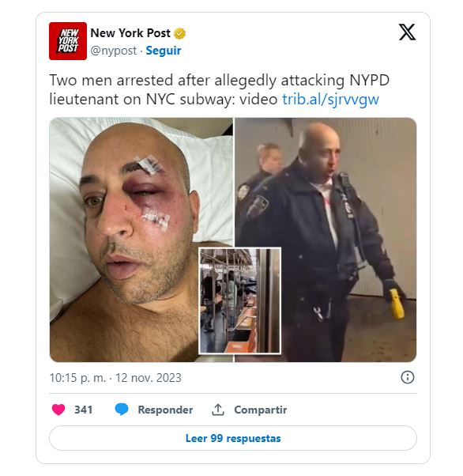Open the trib.al/sjrvvgw link
This screenshot has height=476, width=463.
tap(330, 100)
